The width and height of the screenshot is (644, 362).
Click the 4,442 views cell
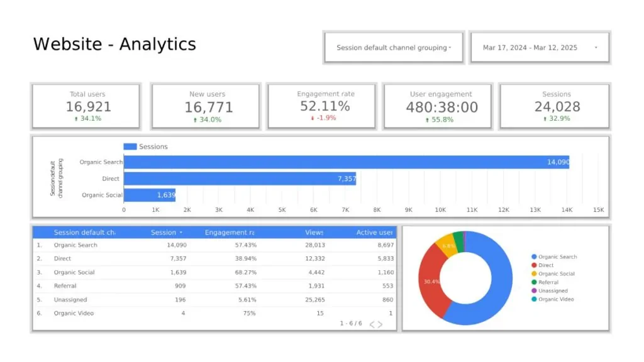tap(316, 272)
